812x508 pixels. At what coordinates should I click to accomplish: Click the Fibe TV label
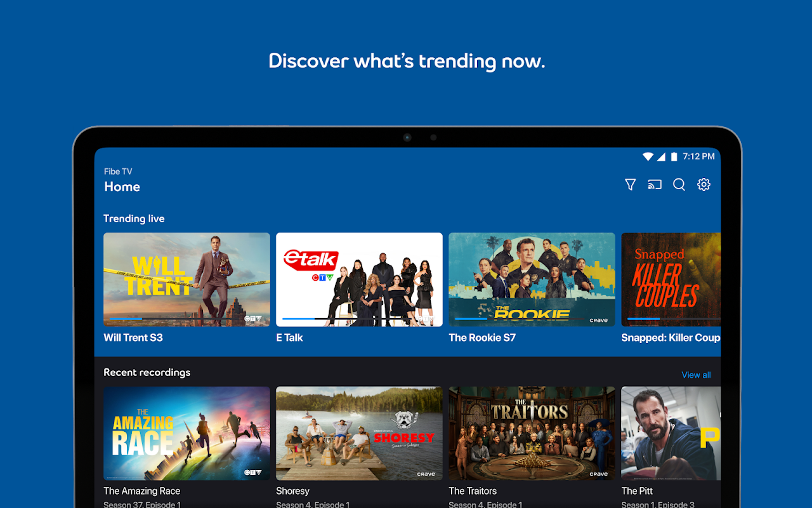click(118, 171)
